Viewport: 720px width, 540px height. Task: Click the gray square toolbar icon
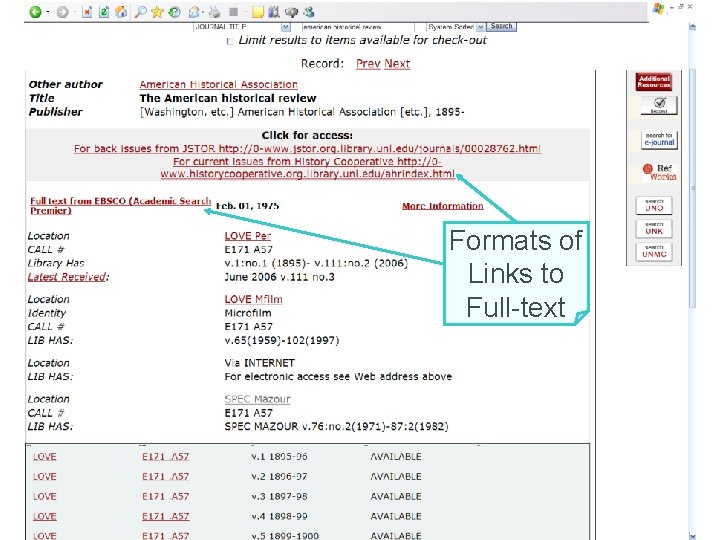234,12
